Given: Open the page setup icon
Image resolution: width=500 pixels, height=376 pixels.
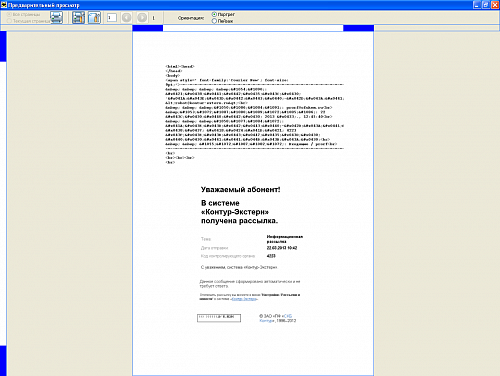Looking at the screenshot, I should [x=94, y=17].
